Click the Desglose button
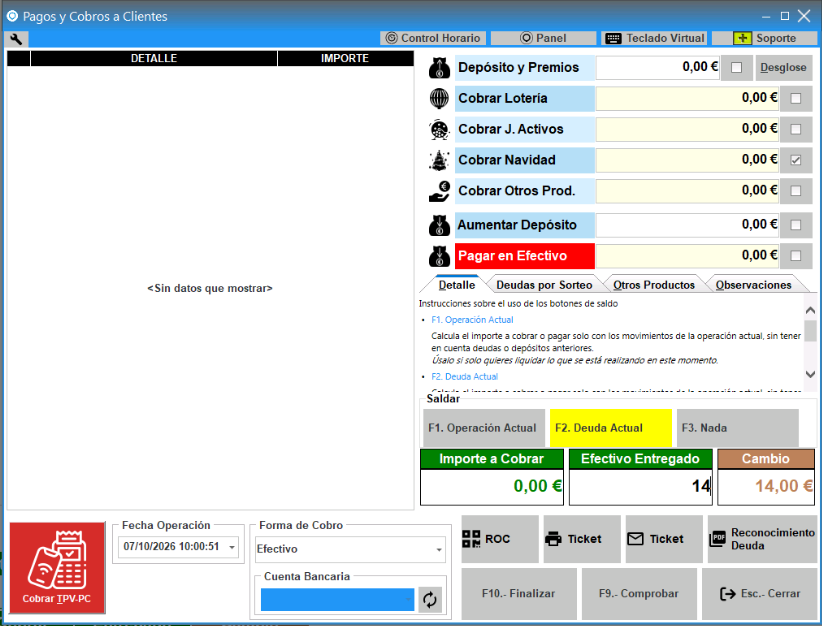The image size is (822, 626). pos(783,68)
